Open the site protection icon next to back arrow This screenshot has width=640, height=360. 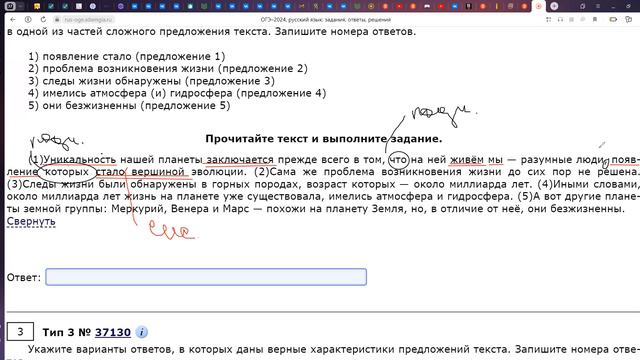click(x=28, y=19)
